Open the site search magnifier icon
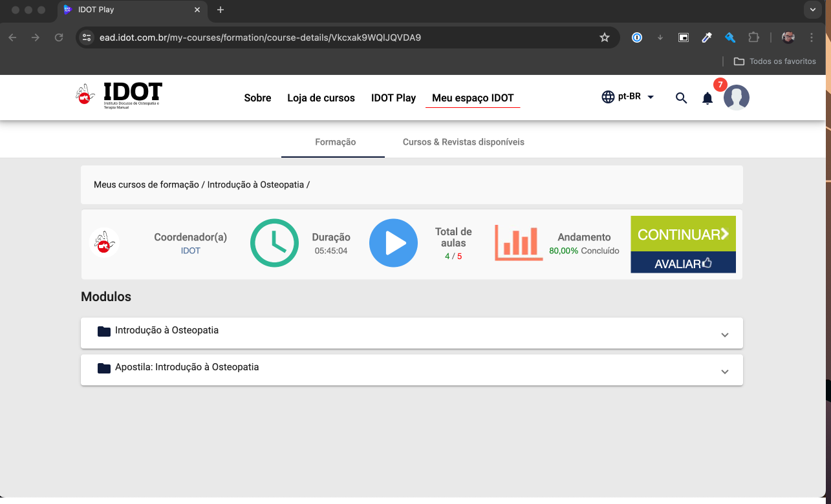Viewport: 831px width, 504px height. click(681, 98)
